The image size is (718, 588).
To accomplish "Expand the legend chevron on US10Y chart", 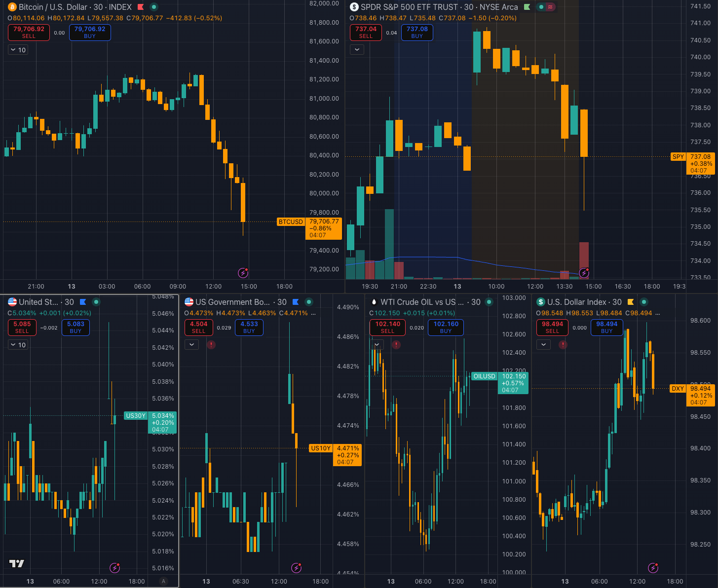I will (x=191, y=344).
